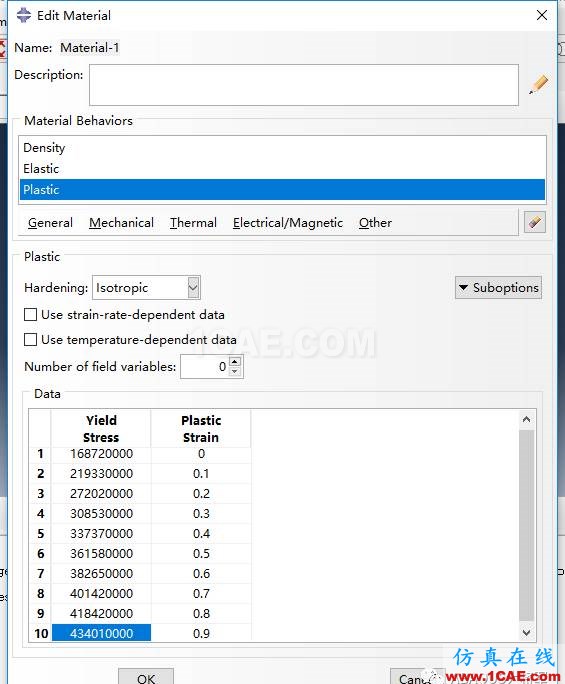Open the Hardening dropdown
This screenshot has height=684, width=565.
click(193, 288)
